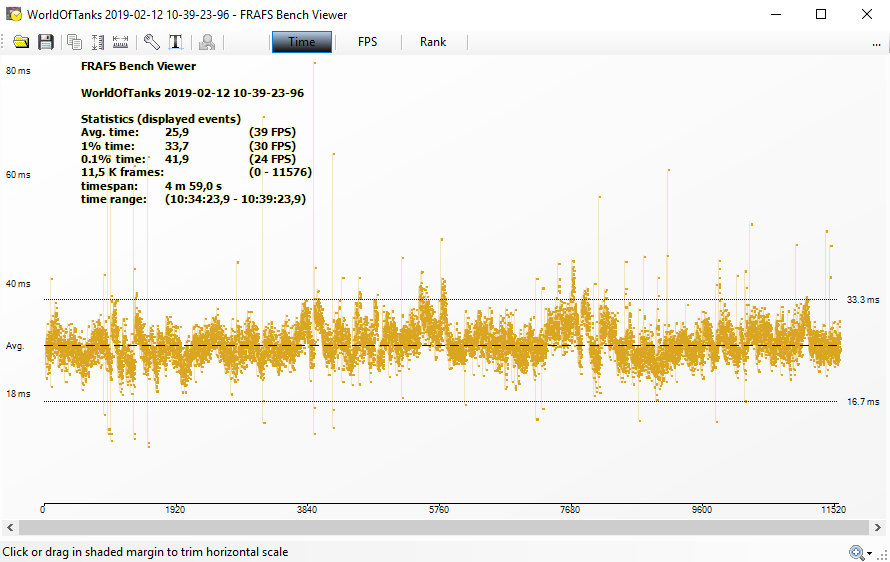
Task: Click the horizontal scale ruler icon
Action: pos(121,42)
